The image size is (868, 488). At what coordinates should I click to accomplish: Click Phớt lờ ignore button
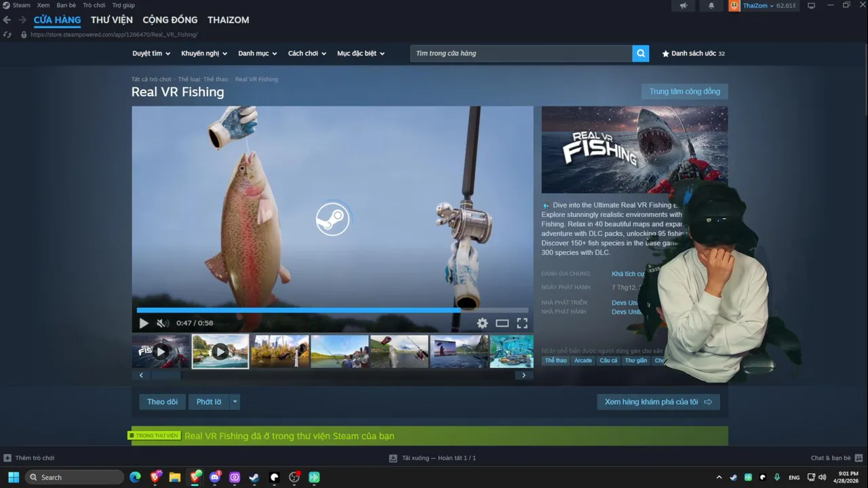click(x=209, y=402)
